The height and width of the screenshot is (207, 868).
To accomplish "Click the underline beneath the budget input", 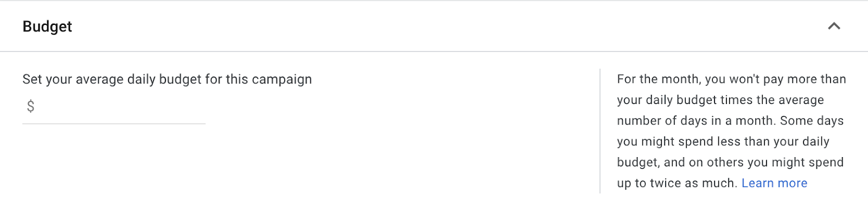I will coord(114,124).
